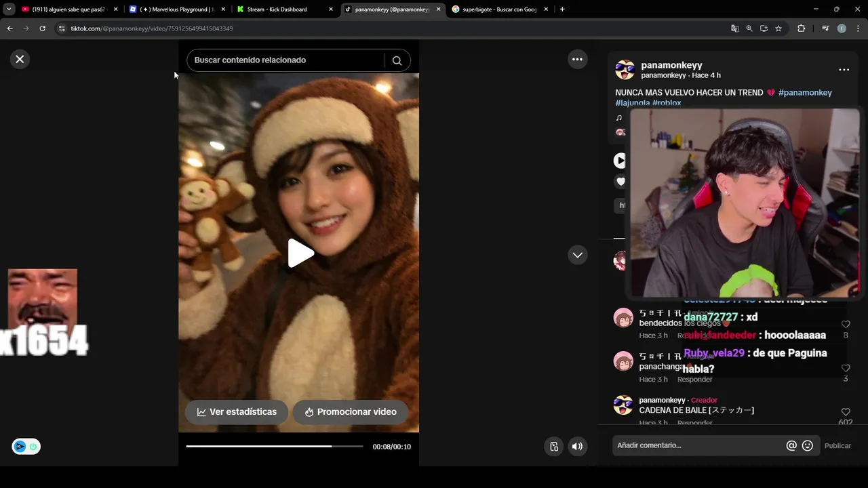This screenshot has width=868, height=488.
Task: Insert a mention with the @ icon
Action: point(791,445)
